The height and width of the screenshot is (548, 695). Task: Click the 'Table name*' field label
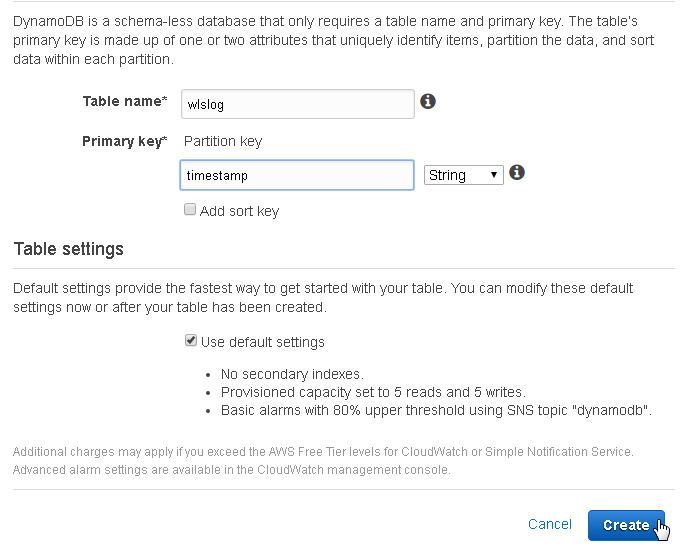125,101
